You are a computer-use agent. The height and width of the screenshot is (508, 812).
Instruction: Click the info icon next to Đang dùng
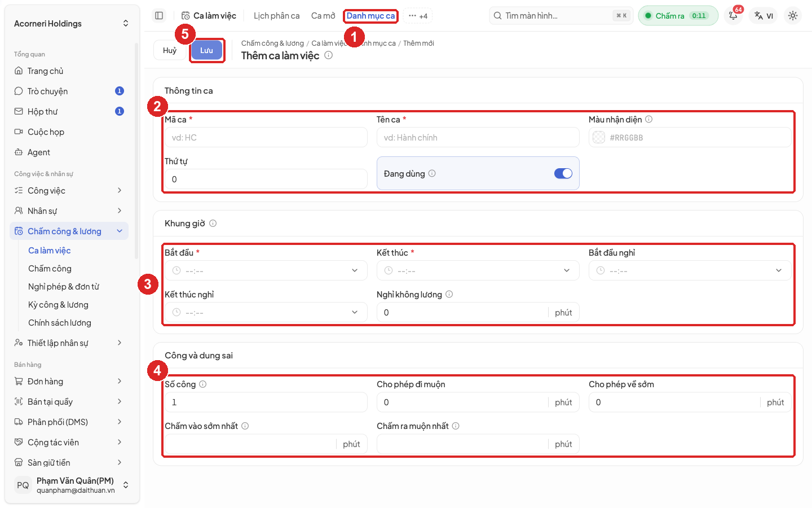coord(432,173)
